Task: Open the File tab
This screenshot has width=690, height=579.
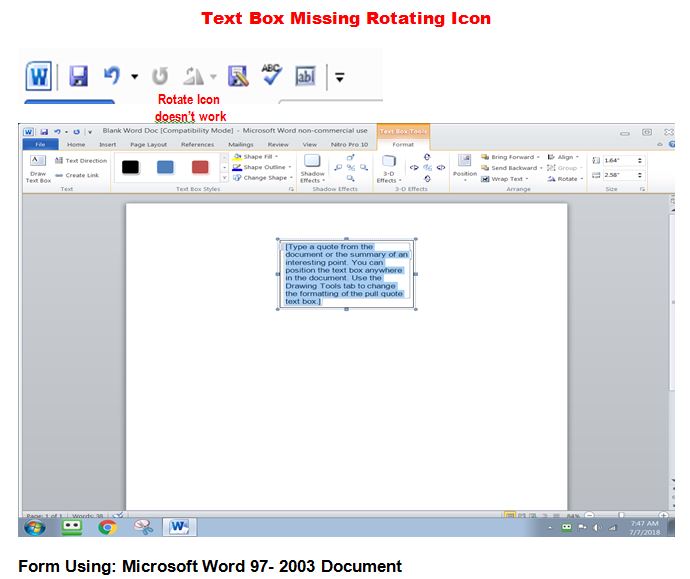Action: (40, 144)
